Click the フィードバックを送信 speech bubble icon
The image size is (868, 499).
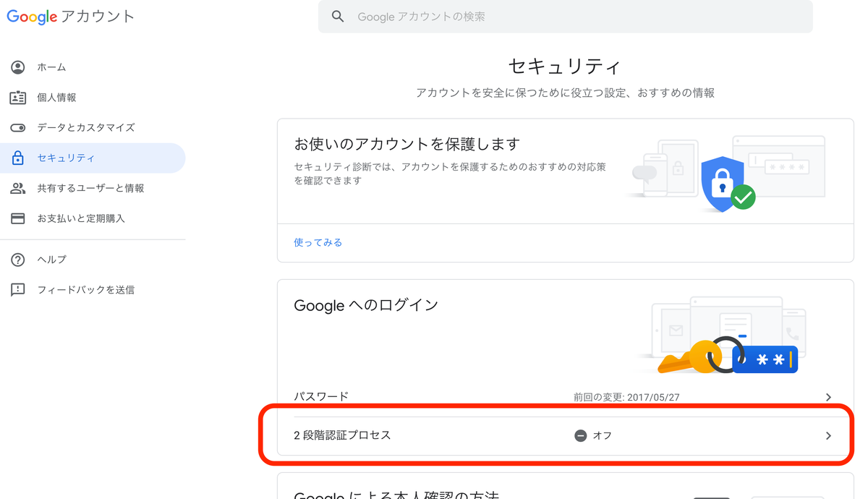pyautogui.click(x=18, y=290)
